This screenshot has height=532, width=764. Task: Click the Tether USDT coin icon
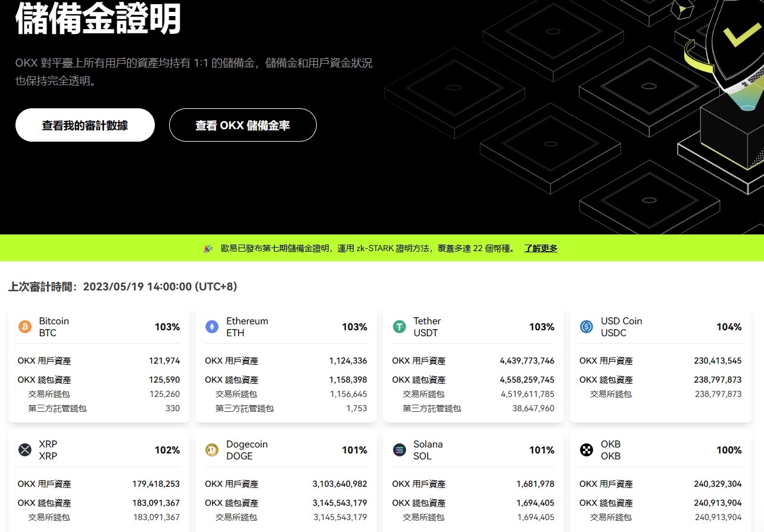(398, 327)
